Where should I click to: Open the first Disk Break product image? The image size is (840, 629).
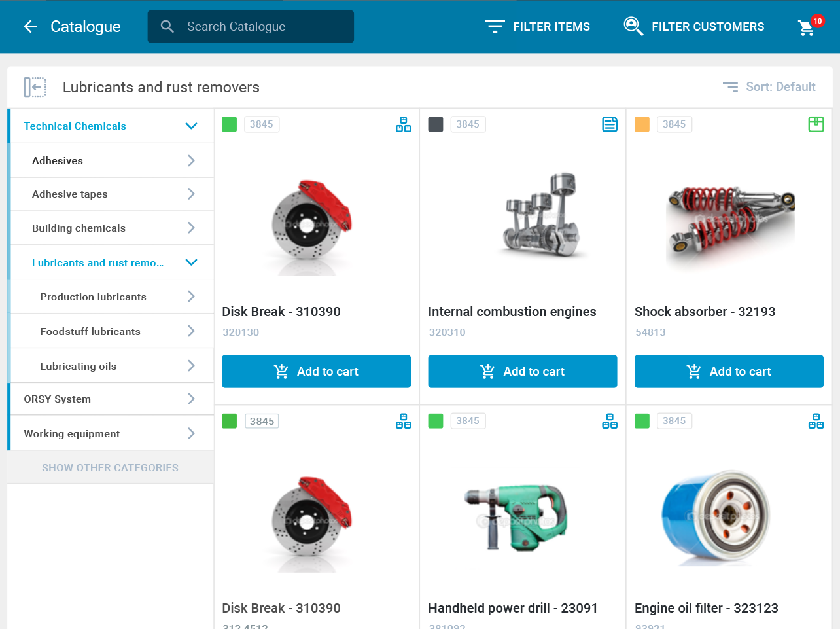pos(312,226)
